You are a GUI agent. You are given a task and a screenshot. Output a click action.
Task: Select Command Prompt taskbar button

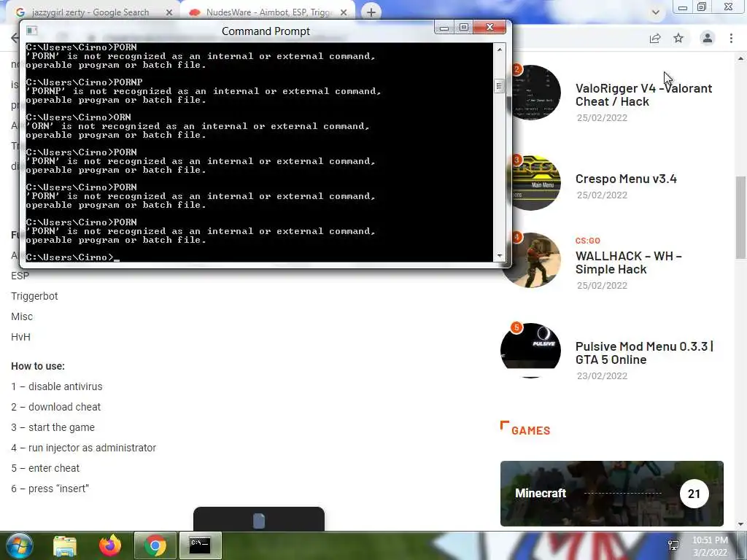point(200,545)
